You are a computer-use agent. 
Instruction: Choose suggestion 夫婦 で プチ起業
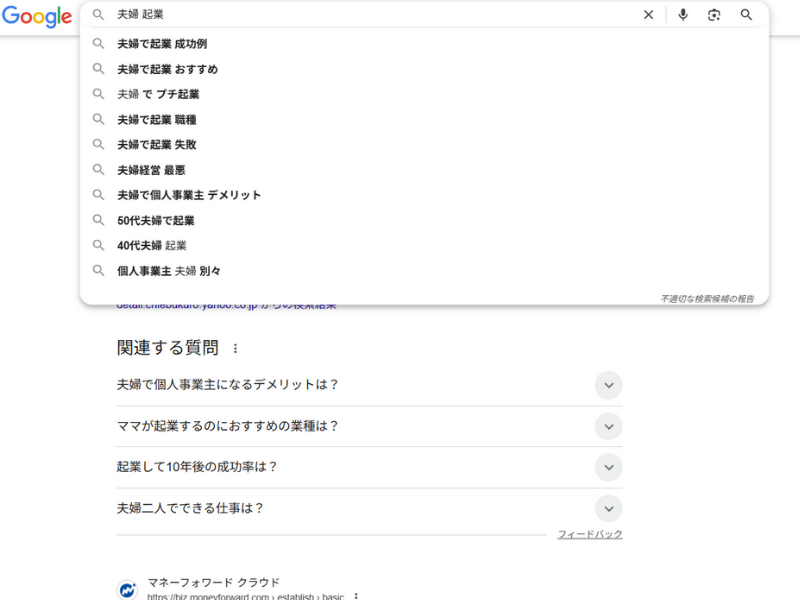pos(158,94)
